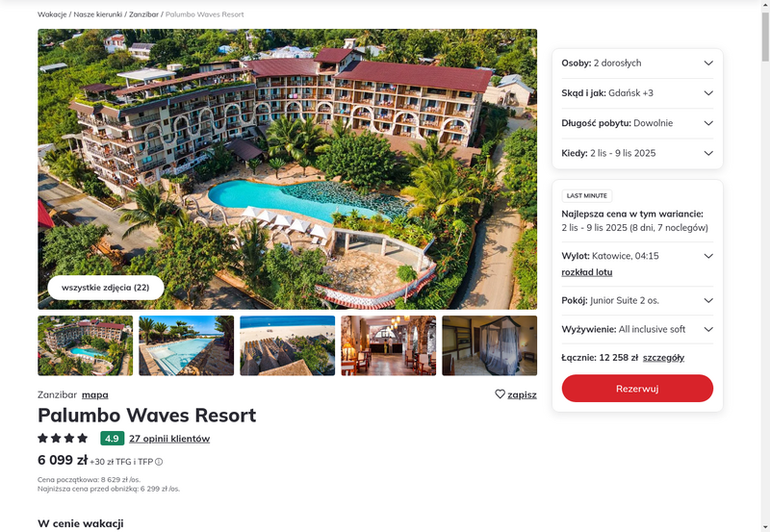Viewport: 770px width, 532px height.
Task: Click the info icon next to TFG i TFP
Action: pos(159,462)
